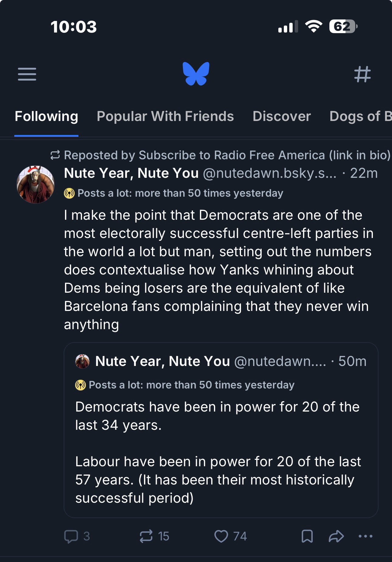The image size is (392, 562).
Task: Open the three-dot post options menu
Action: (365, 536)
